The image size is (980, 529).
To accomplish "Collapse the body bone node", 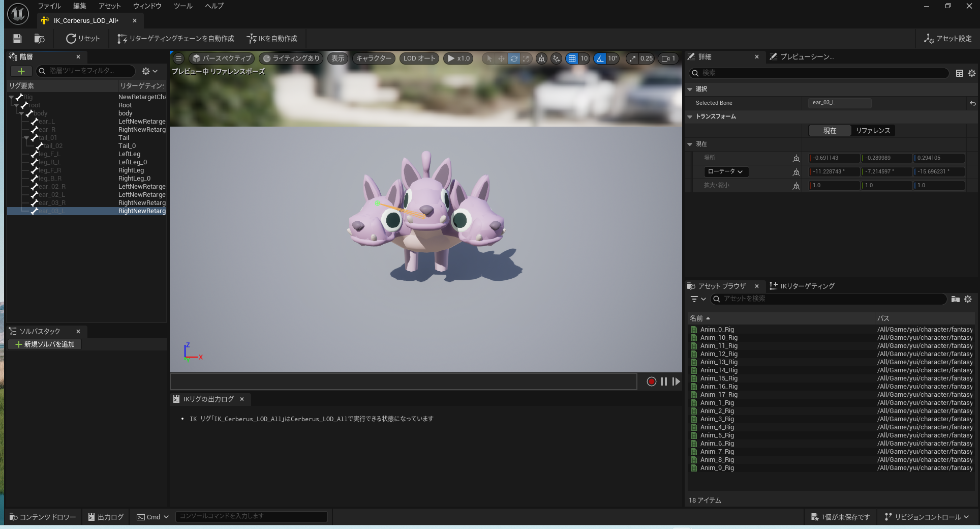I will click(21, 113).
